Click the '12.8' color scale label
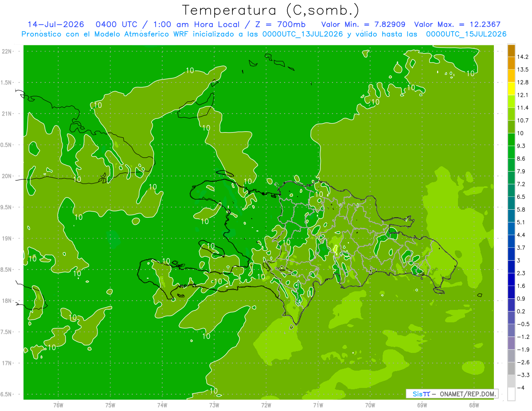This screenshot has width=532, height=411. click(523, 82)
